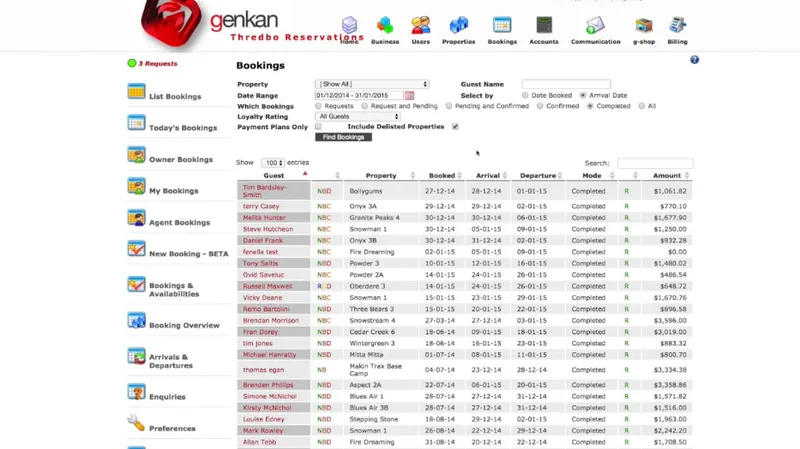Select the Completed radio button

590,106
